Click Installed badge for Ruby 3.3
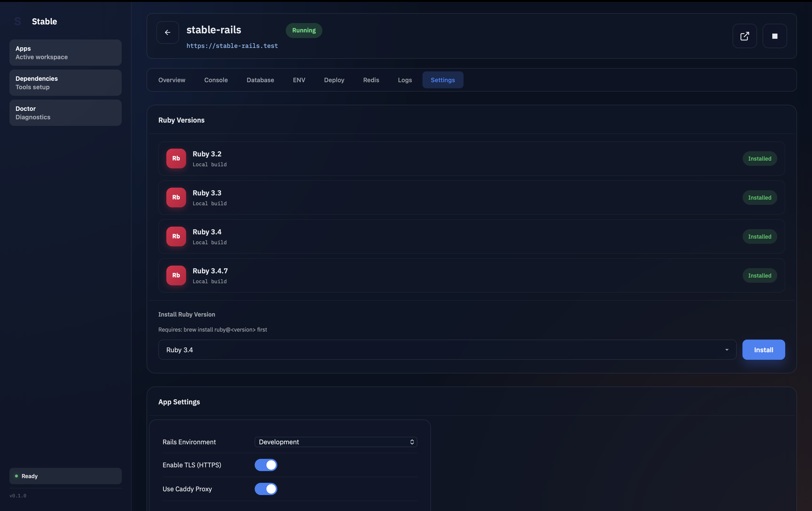812x511 pixels. click(x=760, y=197)
